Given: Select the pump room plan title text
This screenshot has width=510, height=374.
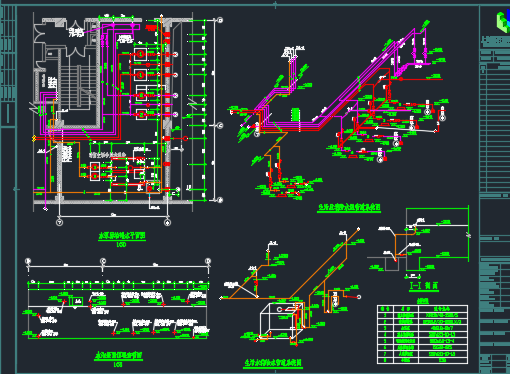Looking at the screenshot, I should point(122,236).
